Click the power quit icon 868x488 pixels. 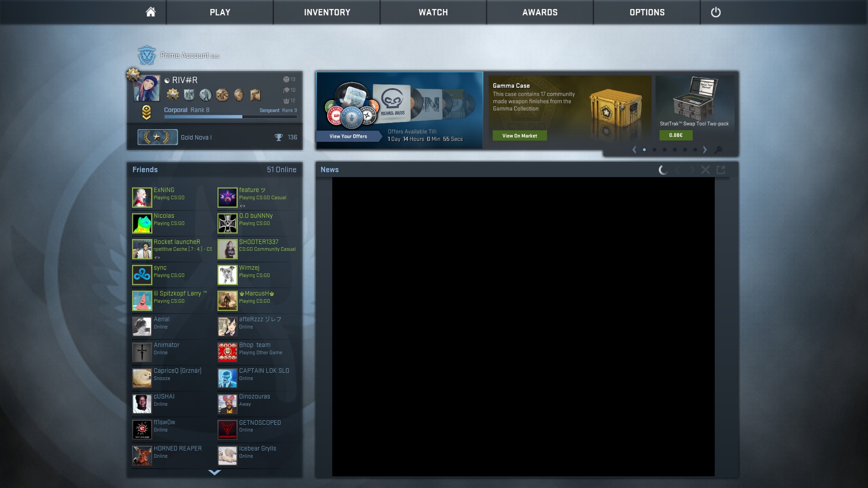716,12
